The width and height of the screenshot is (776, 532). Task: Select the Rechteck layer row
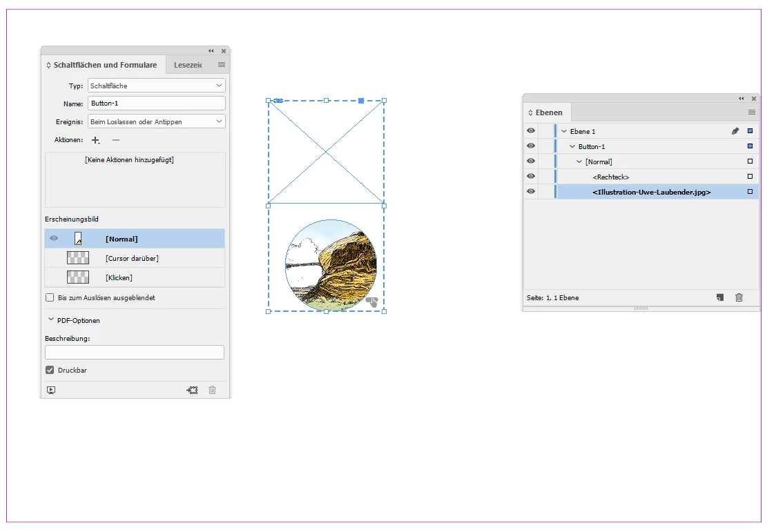pos(641,177)
